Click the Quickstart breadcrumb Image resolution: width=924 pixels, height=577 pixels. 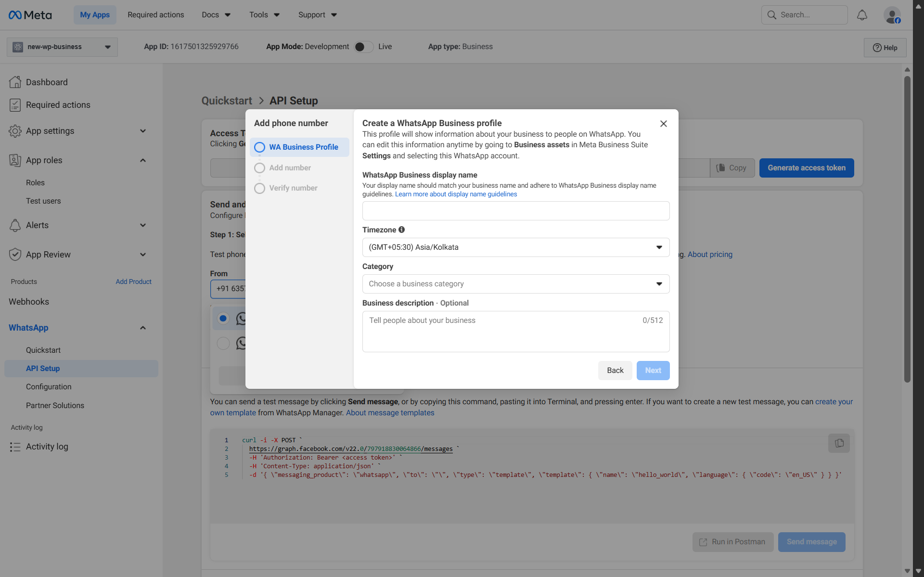pyautogui.click(x=227, y=101)
